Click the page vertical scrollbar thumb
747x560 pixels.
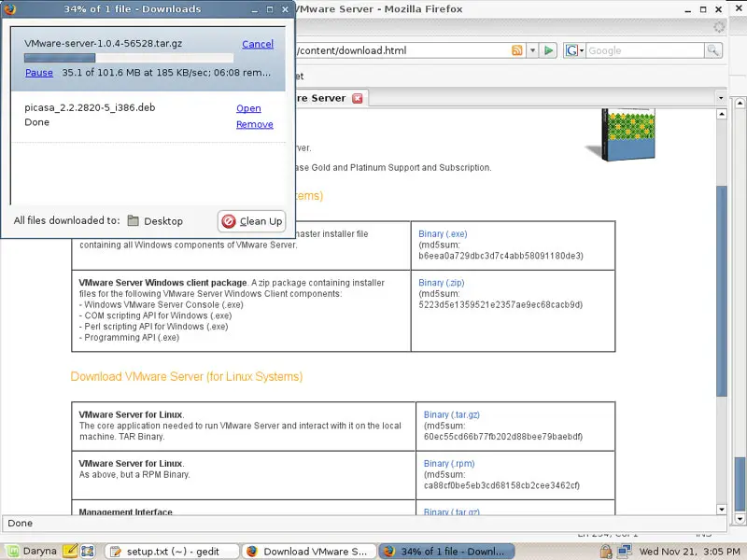[x=721, y=291]
